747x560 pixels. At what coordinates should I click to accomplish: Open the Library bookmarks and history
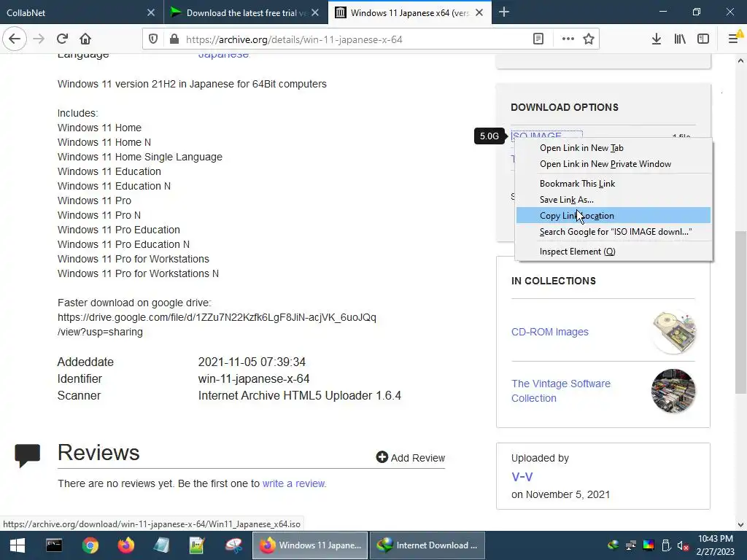point(680,39)
